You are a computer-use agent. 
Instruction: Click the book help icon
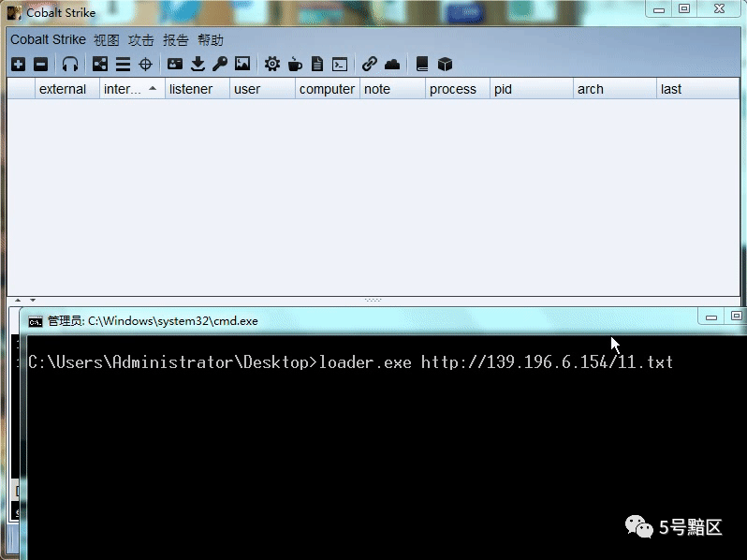422,64
